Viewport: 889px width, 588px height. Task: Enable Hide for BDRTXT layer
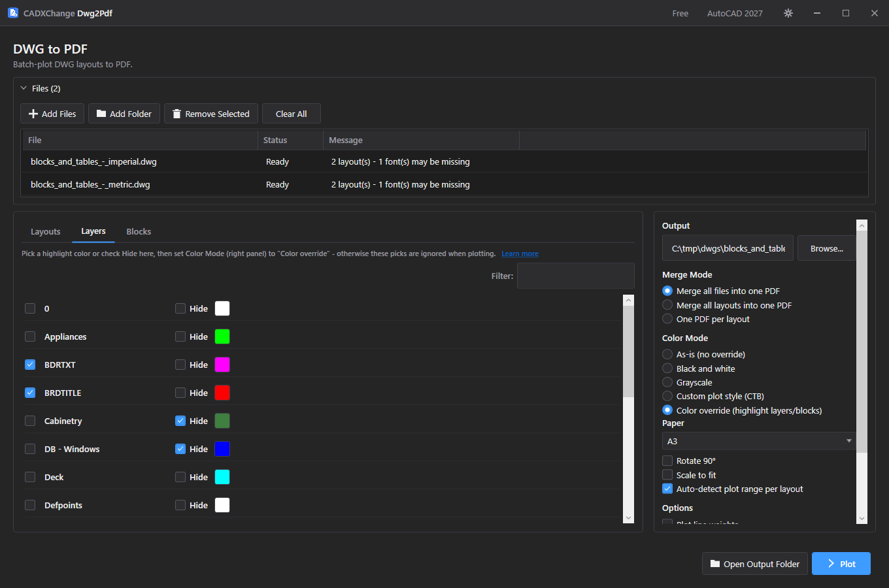click(x=180, y=365)
